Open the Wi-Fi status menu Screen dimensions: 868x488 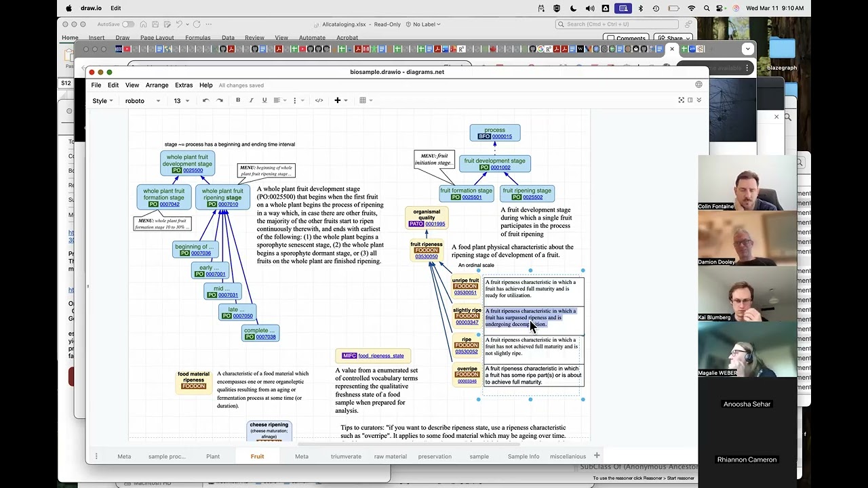pyautogui.click(x=691, y=8)
